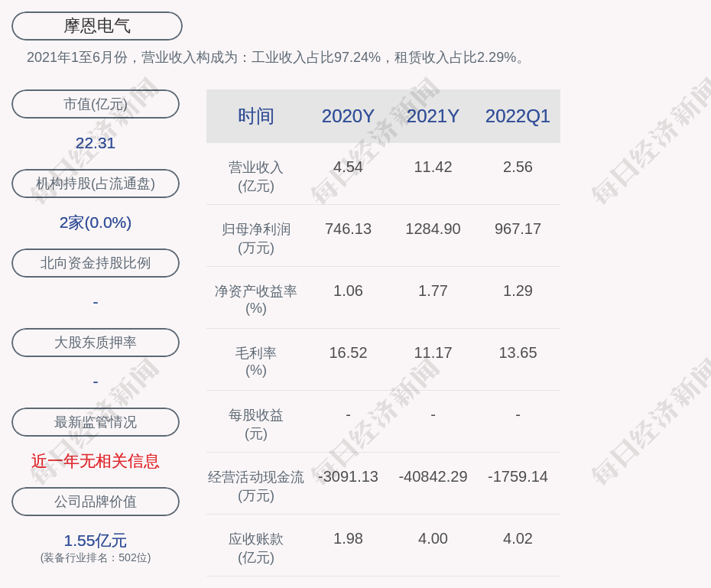Click gross margin value 13.65
This screenshot has width=711, height=588.
[x=518, y=352]
